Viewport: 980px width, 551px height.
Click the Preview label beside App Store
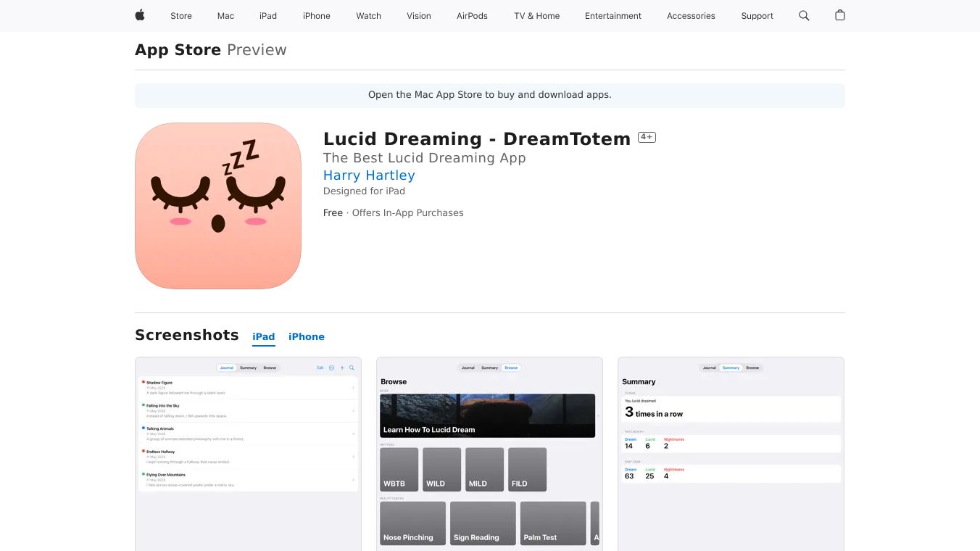click(x=257, y=50)
